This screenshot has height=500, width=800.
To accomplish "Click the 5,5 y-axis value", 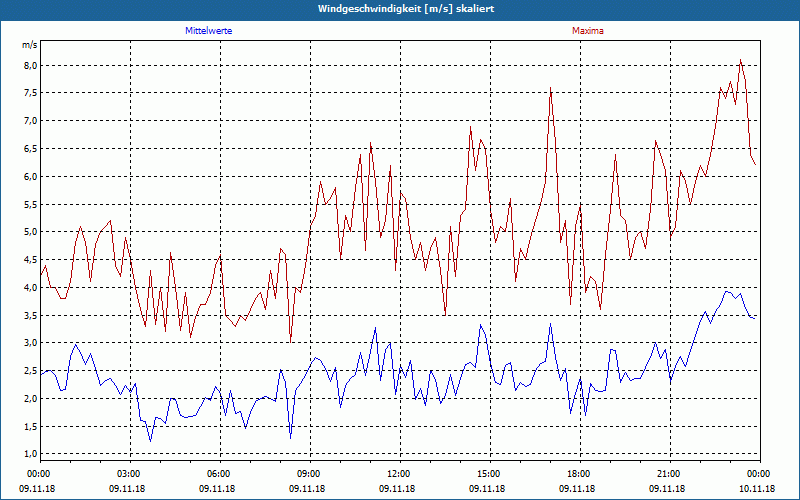I will 29,204.
